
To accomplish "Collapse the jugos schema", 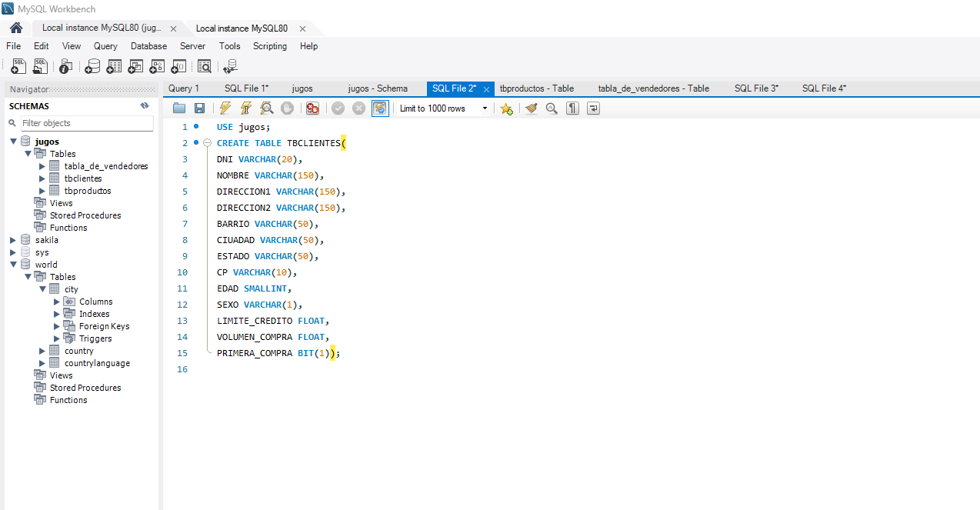I will 14,142.
